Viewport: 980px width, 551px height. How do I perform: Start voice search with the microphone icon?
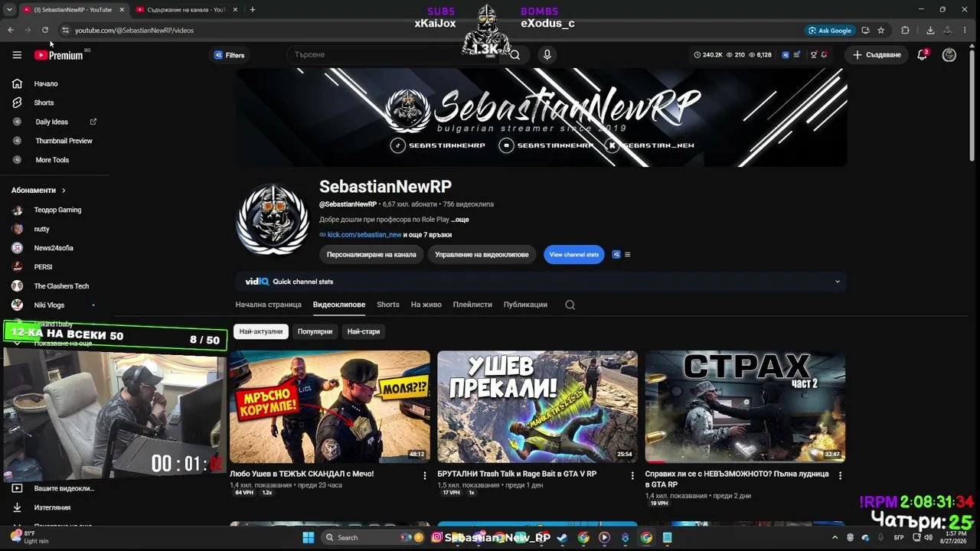pyautogui.click(x=547, y=55)
